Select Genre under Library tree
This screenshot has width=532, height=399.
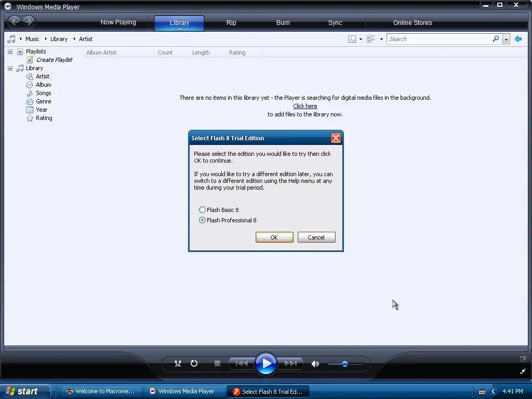(x=44, y=101)
